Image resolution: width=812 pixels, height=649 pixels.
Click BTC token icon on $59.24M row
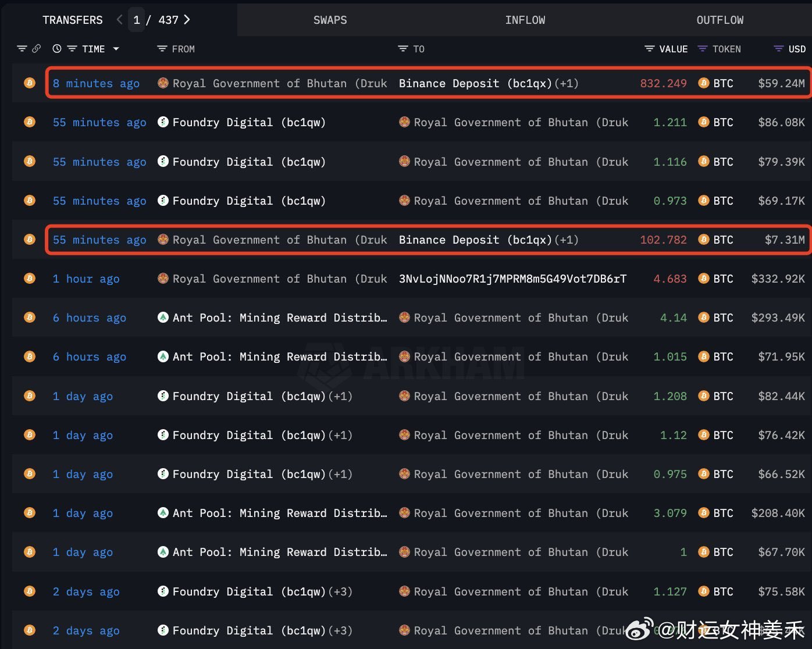[x=703, y=83]
